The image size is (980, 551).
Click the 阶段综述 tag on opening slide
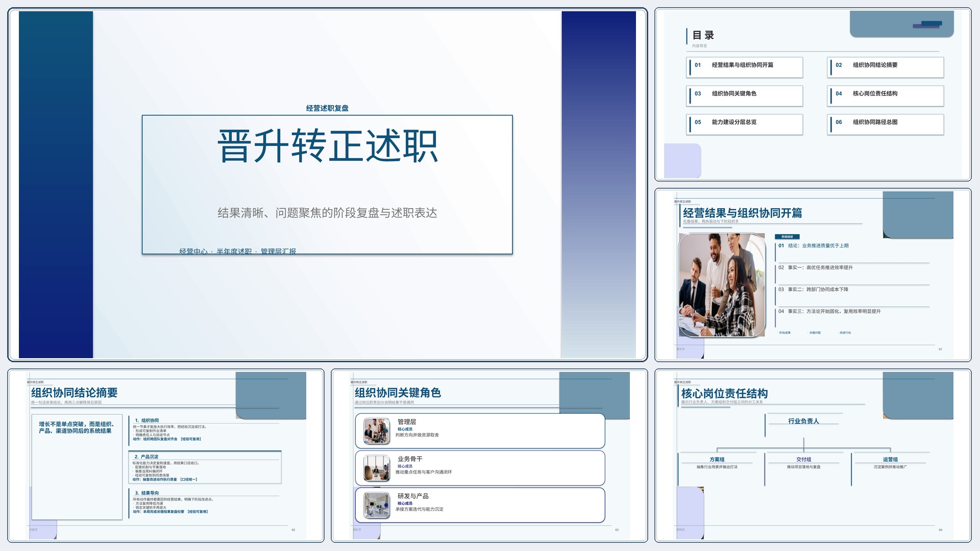coord(787,237)
